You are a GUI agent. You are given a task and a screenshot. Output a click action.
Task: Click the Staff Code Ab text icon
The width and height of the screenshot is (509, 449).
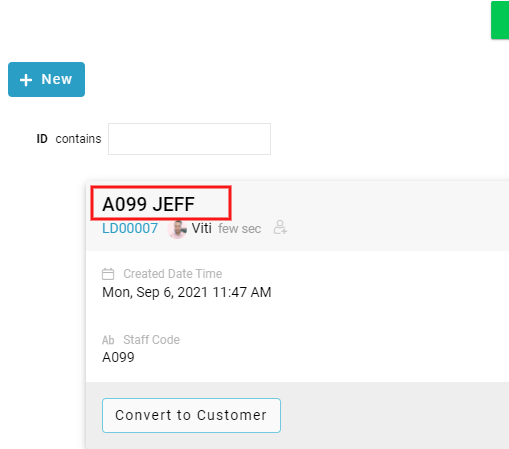tap(108, 340)
